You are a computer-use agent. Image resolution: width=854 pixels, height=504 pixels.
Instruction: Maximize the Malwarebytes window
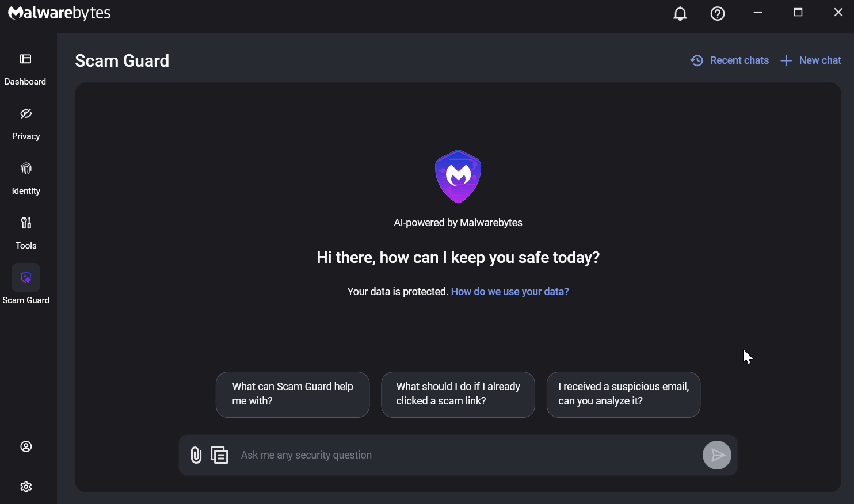click(798, 13)
